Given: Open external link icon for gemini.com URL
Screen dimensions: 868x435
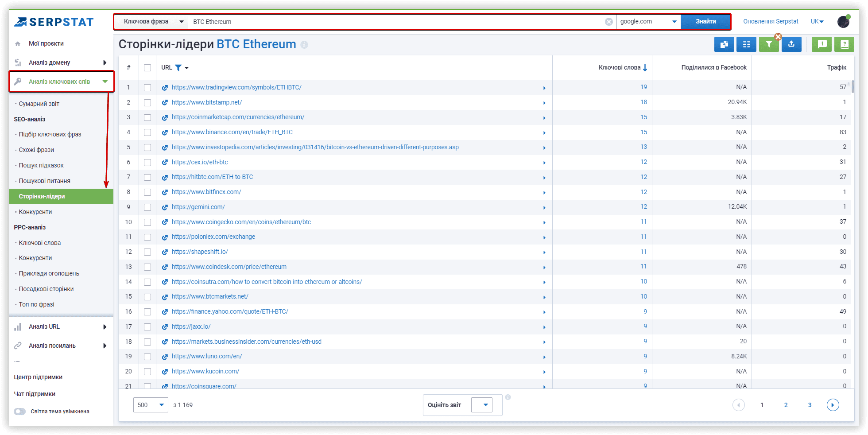Looking at the screenshot, I should coord(165,207).
